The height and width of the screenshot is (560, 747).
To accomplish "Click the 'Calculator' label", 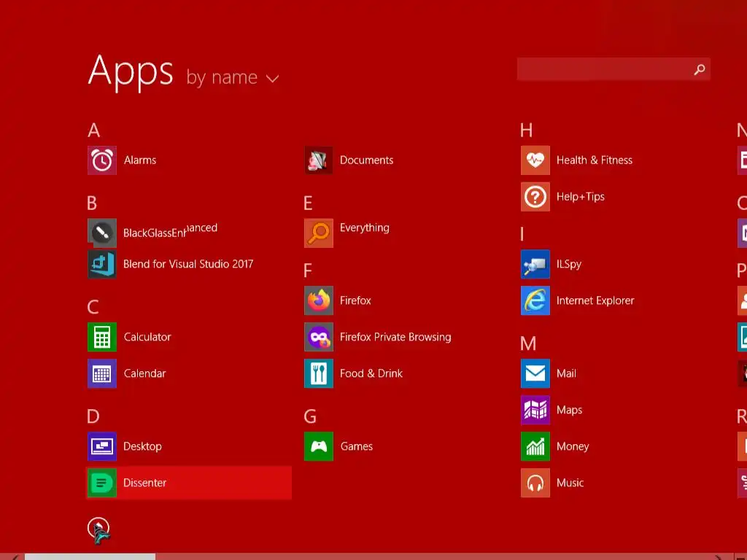I will point(147,337).
